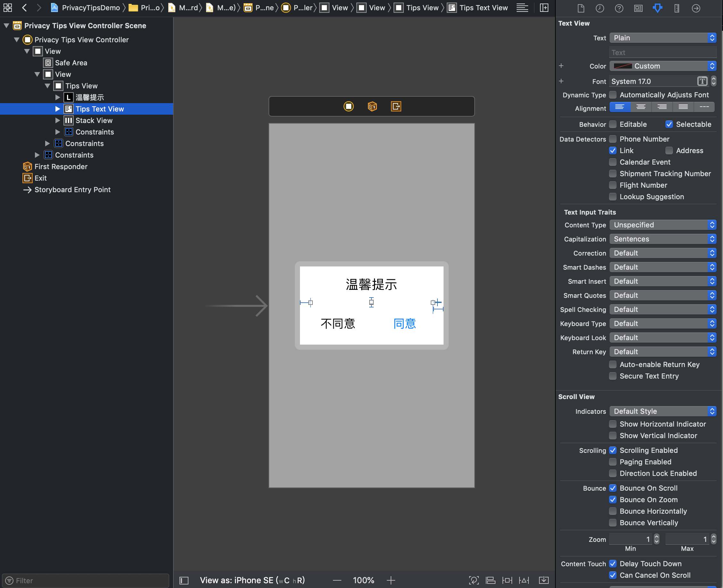723x588 pixels.
Task: Click the blue 同意 button on canvas
Action: (404, 323)
